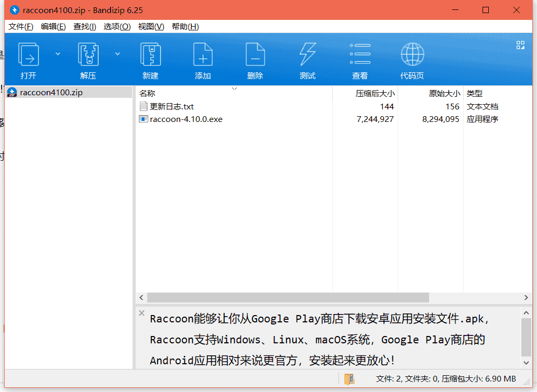Open the 编辑(E) menu
The width and height of the screenshot is (537, 392).
pyautogui.click(x=53, y=27)
